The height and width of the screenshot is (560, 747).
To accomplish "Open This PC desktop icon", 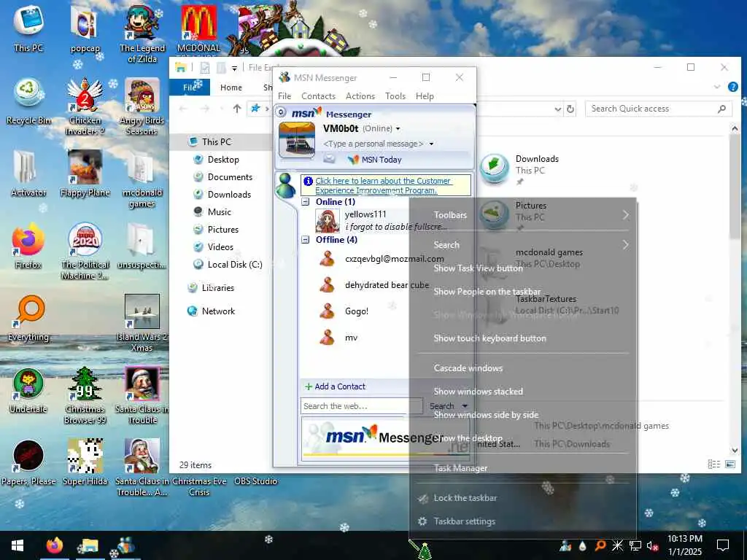I will point(28,28).
